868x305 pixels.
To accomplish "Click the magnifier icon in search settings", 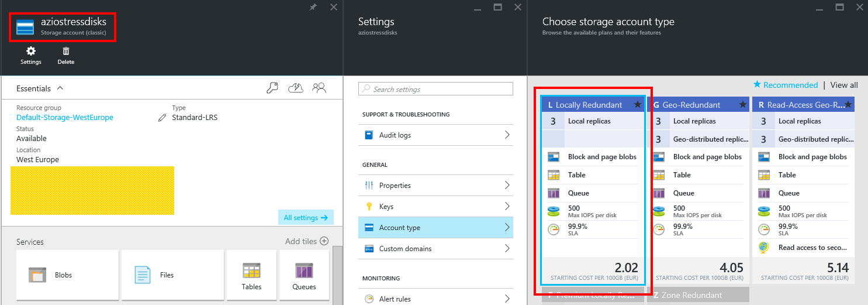I will click(x=366, y=89).
